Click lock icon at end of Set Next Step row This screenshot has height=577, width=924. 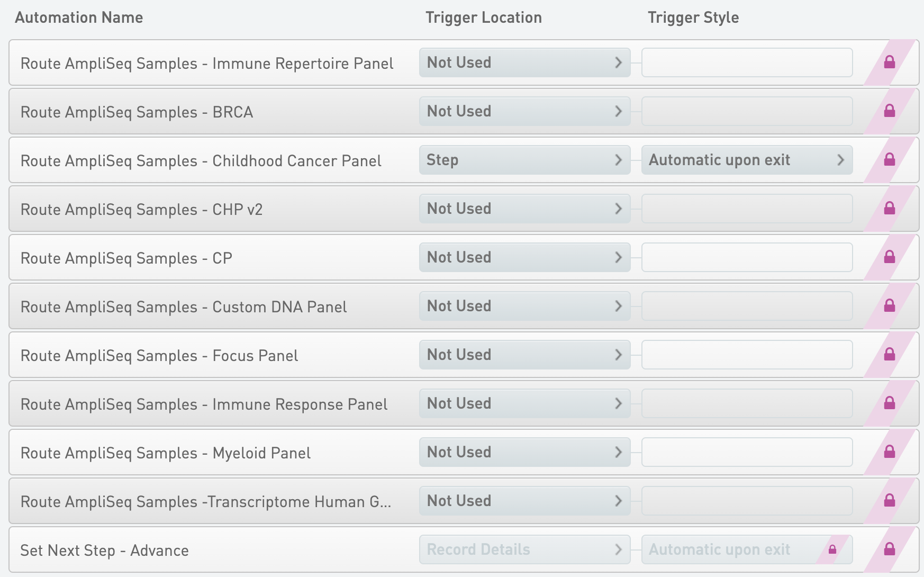point(889,549)
